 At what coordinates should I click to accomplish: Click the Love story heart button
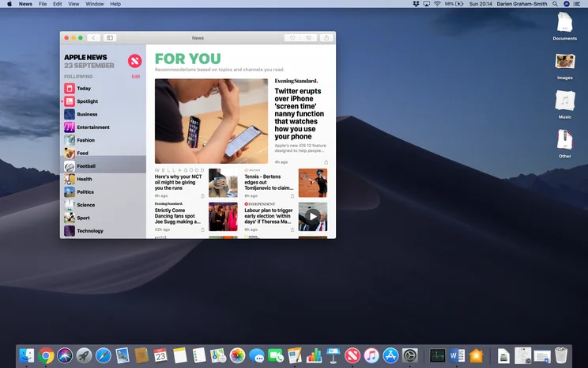[292, 38]
